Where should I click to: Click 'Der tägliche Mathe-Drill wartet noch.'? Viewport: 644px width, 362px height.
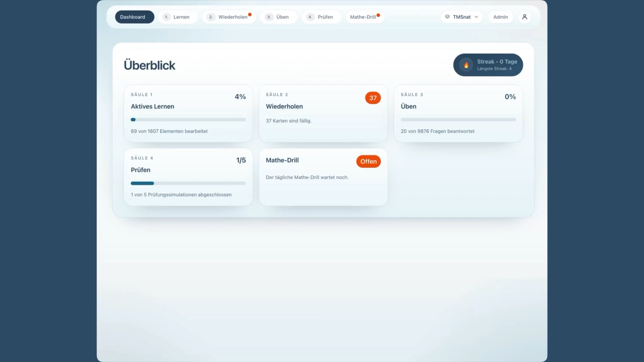(307, 177)
